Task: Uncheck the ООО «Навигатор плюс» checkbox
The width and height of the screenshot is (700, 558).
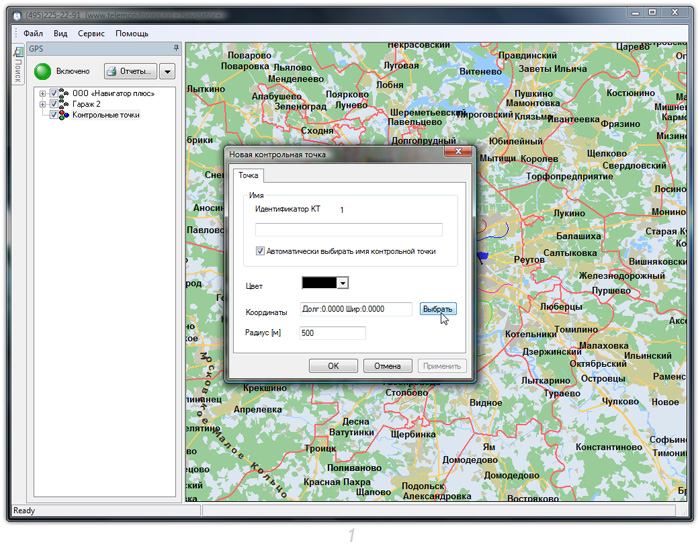Action: [x=54, y=94]
